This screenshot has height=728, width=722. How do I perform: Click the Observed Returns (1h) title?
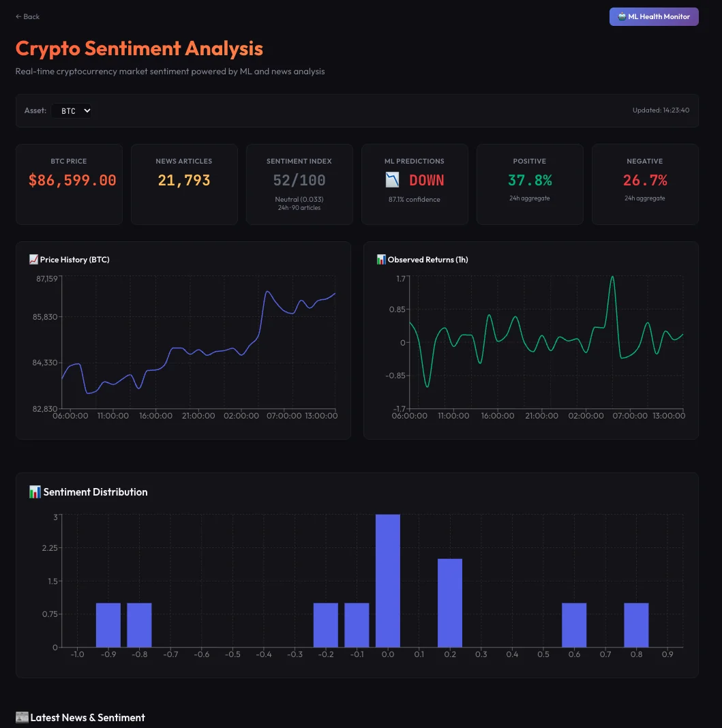click(x=427, y=260)
